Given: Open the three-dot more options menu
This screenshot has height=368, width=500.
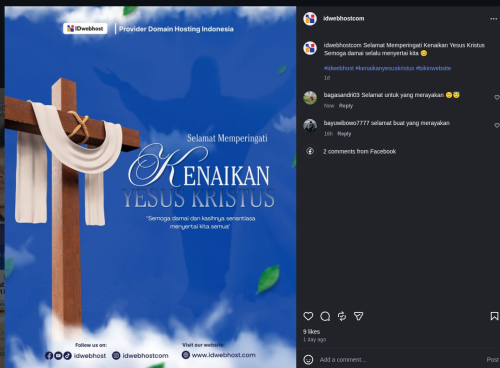Looking at the screenshot, I should (493, 19).
